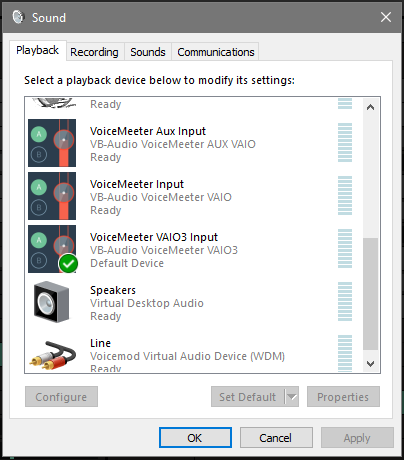Viewport: 404px width, 460px height.
Task: Switch to the Recording tab
Action: (94, 52)
